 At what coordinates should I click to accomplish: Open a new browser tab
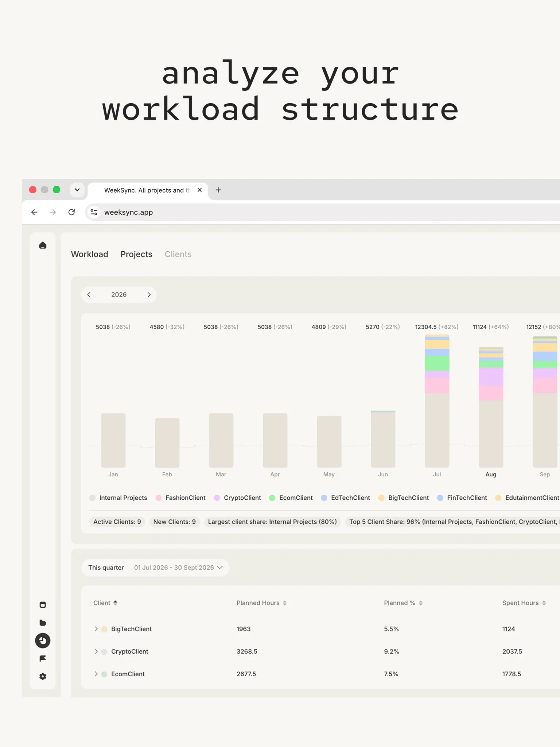218,190
